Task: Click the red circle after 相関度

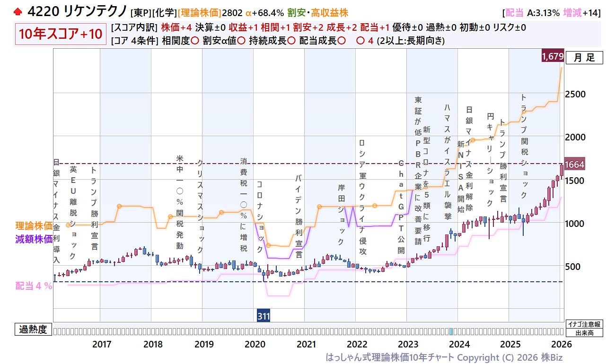Action: click(194, 41)
